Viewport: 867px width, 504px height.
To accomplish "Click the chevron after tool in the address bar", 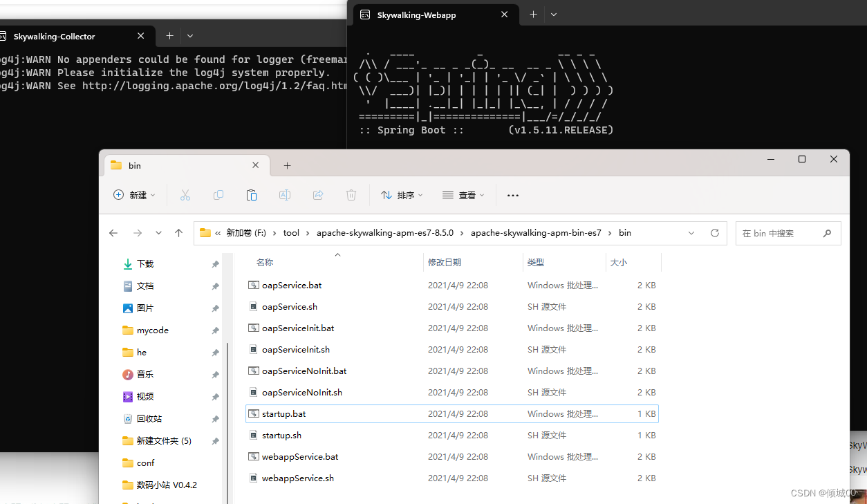I will point(308,233).
